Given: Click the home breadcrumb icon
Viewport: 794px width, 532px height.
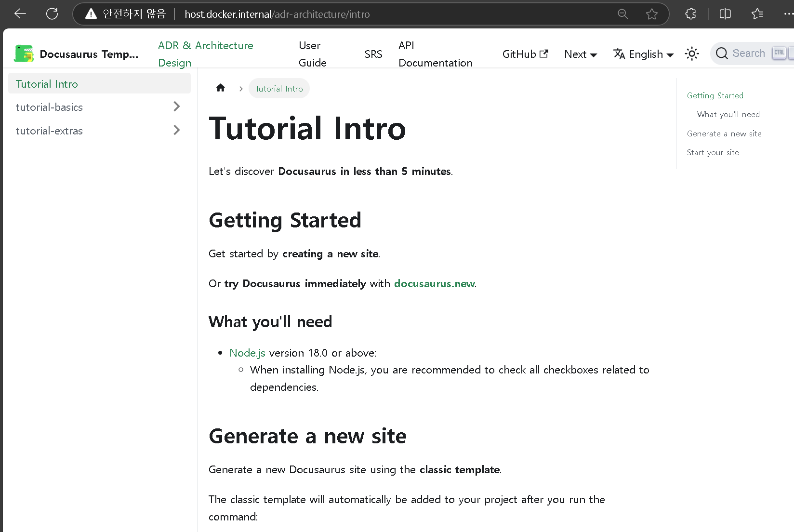Looking at the screenshot, I should pos(221,88).
